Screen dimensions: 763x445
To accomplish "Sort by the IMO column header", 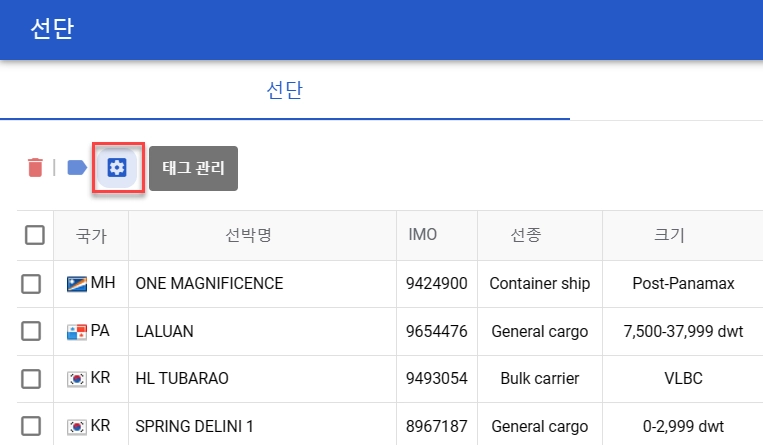I will point(423,235).
